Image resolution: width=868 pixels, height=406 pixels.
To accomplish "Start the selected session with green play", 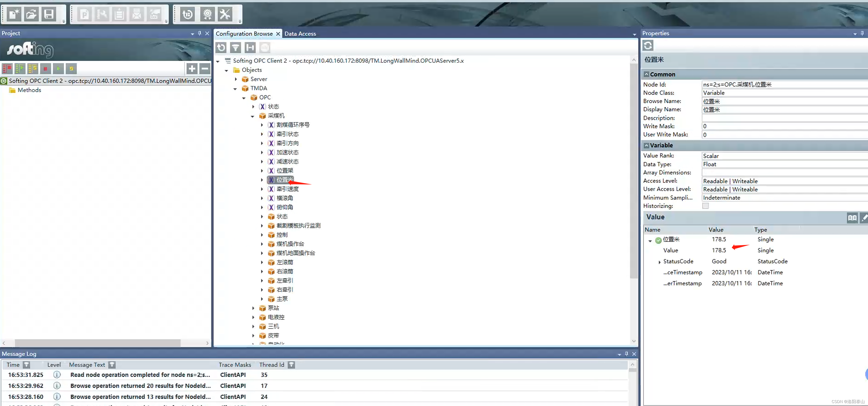I will pos(58,69).
